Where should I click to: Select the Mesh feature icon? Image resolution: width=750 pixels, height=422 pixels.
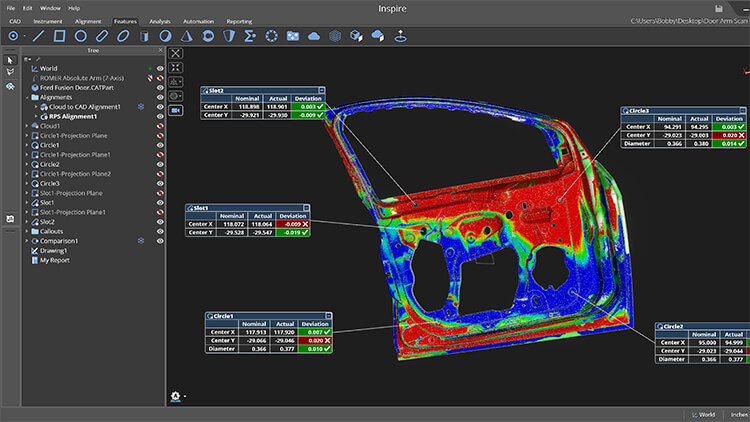(x=335, y=36)
